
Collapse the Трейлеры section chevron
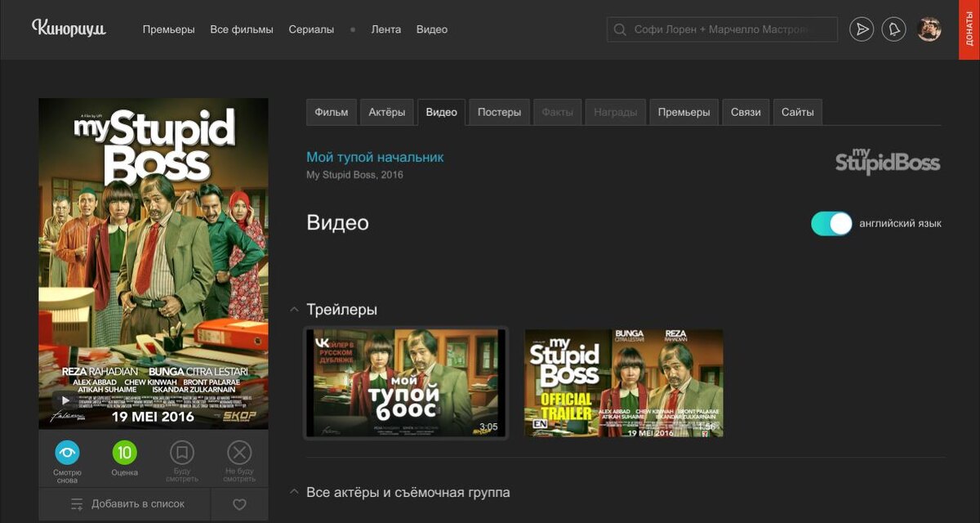pos(294,310)
